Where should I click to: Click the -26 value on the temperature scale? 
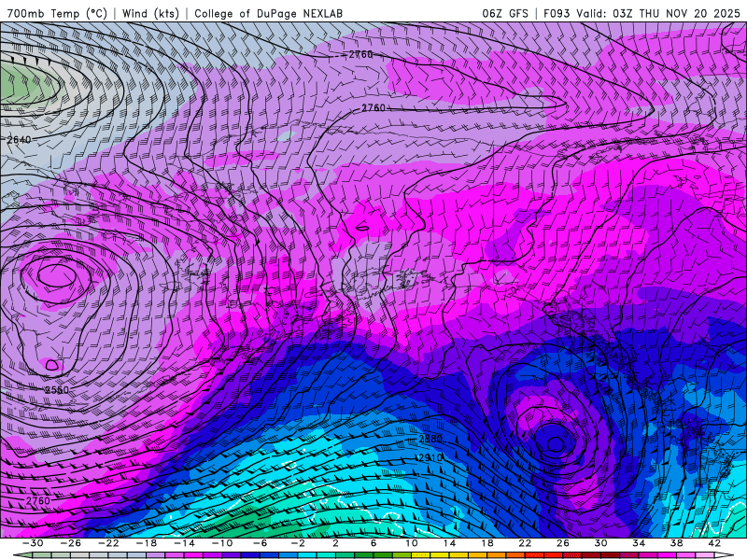[71, 543]
